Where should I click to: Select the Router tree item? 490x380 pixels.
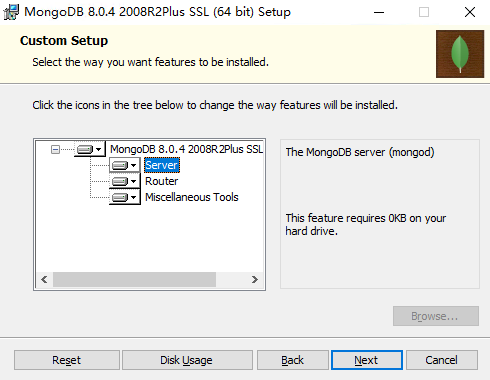162,181
